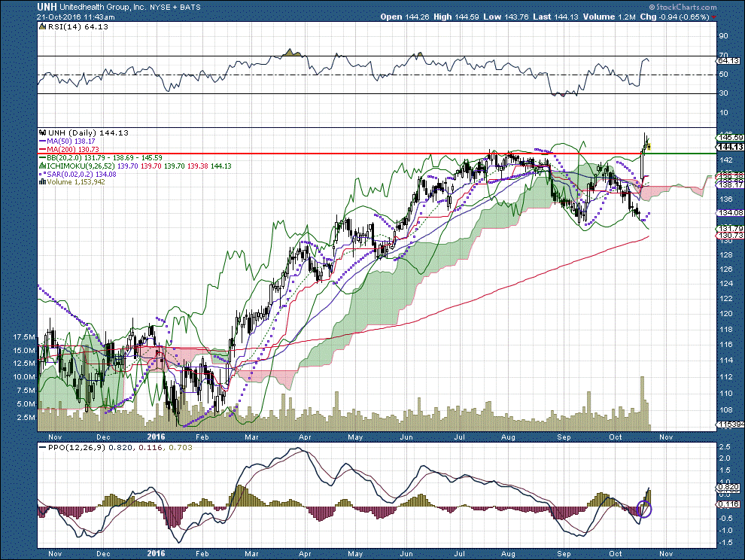Click 2016 on the price chart date axis
745x560 pixels.
pyautogui.click(x=156, y=437)
